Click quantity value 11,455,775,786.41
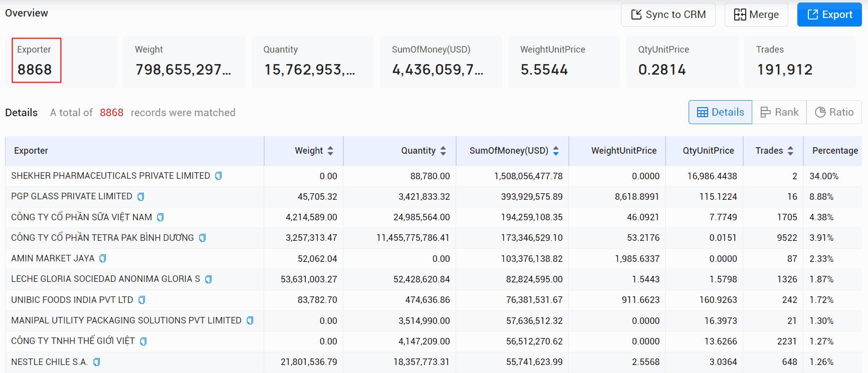Image resolution: width=868 pixels, height=373 pixels. coord(413,238)
